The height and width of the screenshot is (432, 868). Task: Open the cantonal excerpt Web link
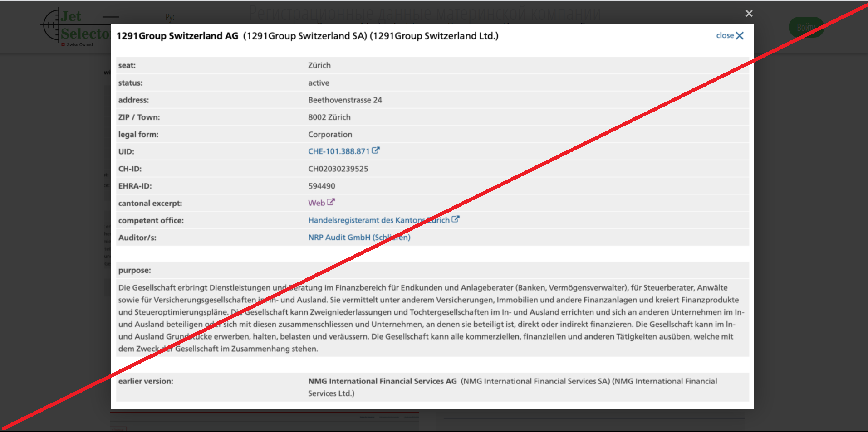(x=316, y=203)
